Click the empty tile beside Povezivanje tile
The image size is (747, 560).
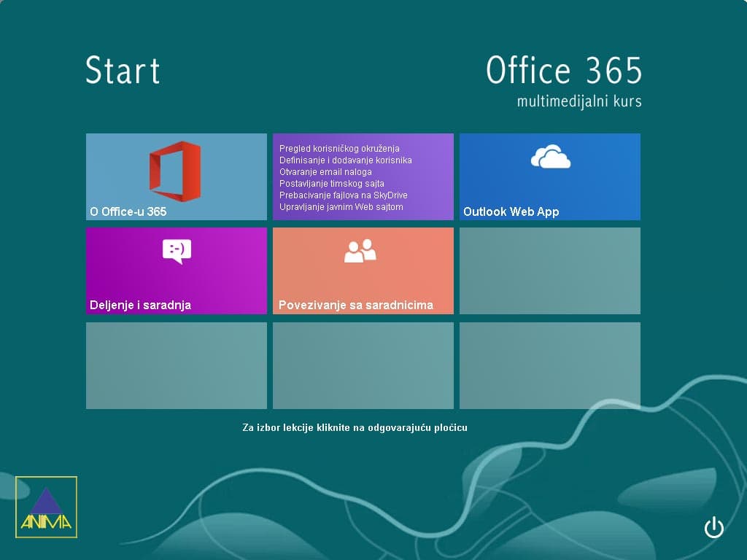click(549, 270)
